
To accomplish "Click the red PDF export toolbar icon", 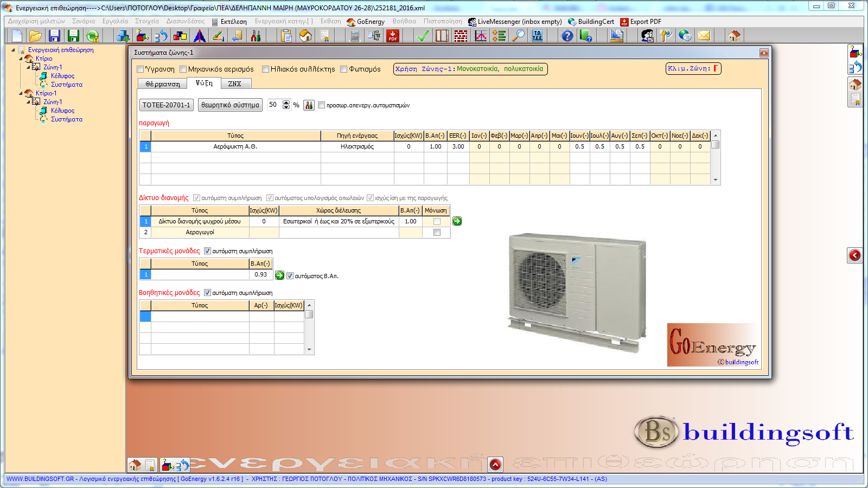I will pyautogui.click(x=392, y=36).
